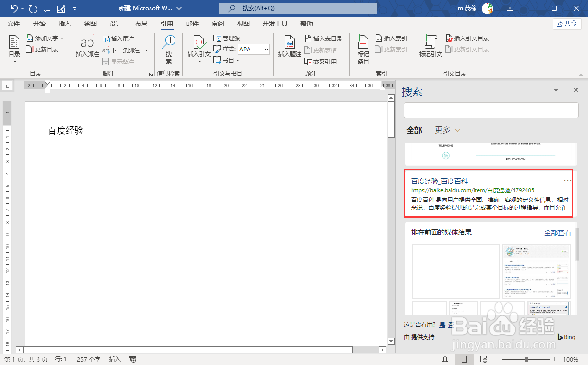Select the All (全部) results filter
Screen dimensions: 588x365
tap(414, 130)
